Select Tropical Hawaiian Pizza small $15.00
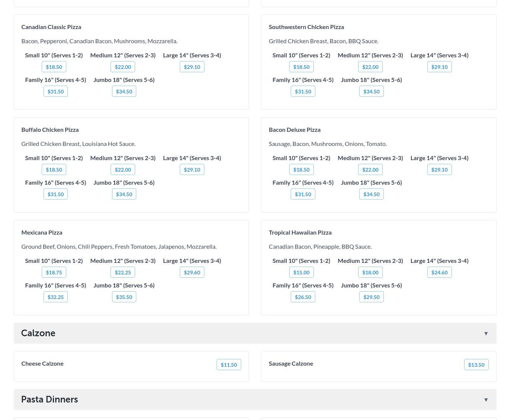Image resolution: width=510 pixels, height=420 pixels. point(301,273)
